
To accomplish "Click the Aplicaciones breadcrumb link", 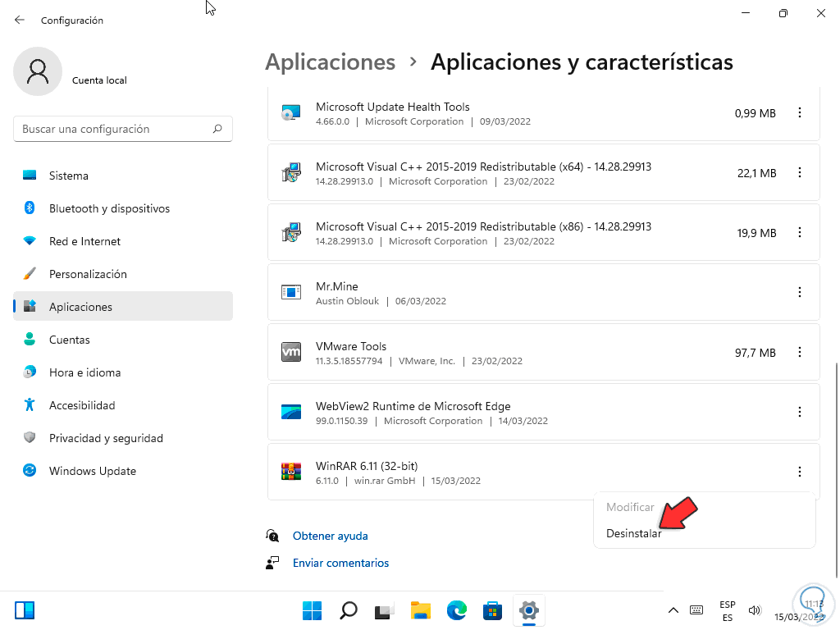I will [330, 62].
